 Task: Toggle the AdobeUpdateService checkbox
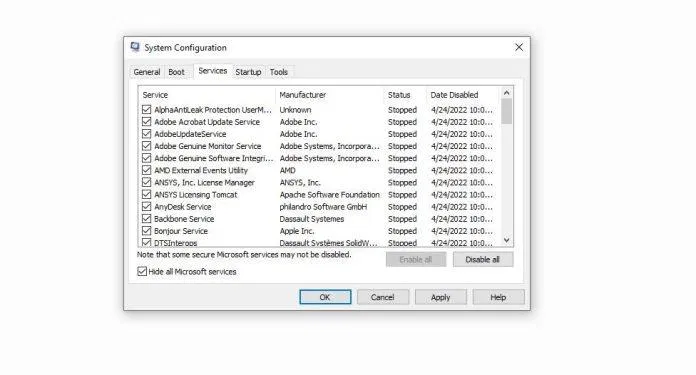pos(146,134)
